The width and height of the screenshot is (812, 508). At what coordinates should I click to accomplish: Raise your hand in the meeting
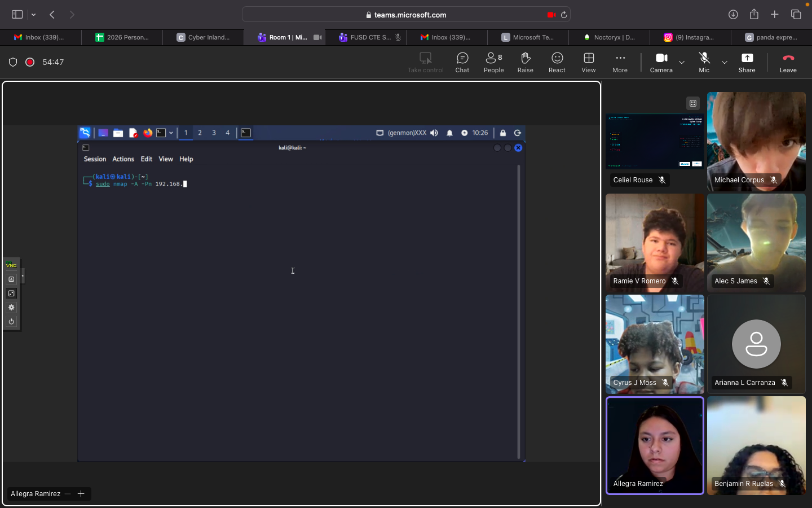[x=525, y=62]
